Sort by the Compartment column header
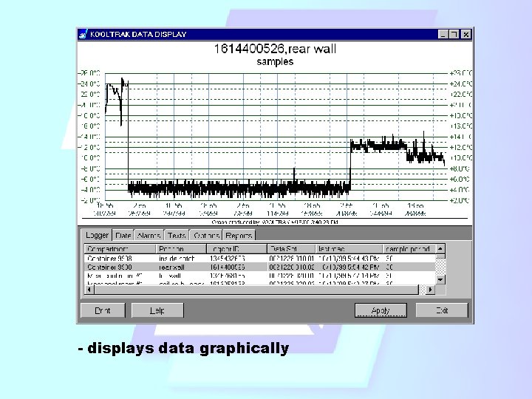 point(120,249)
